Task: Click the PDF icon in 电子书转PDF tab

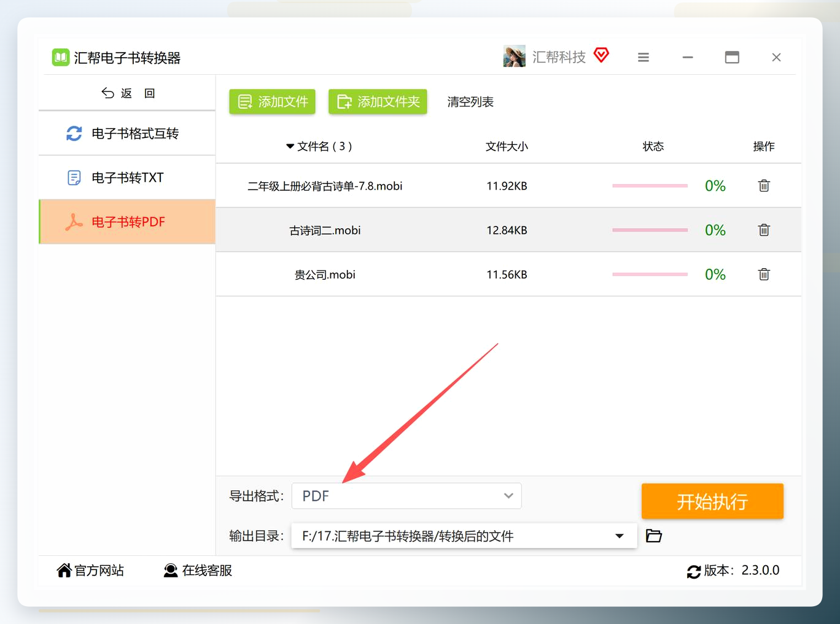Action: [74, 221]
